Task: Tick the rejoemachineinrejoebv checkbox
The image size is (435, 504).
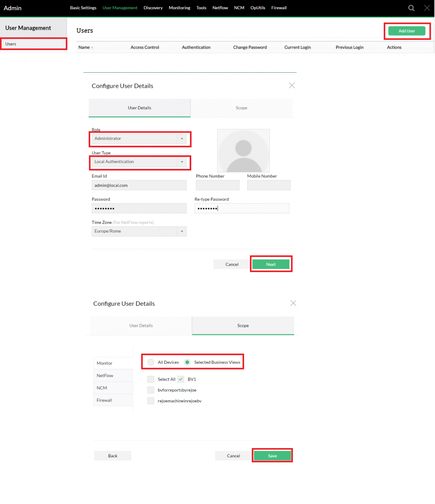Action: tap(151, 401)
